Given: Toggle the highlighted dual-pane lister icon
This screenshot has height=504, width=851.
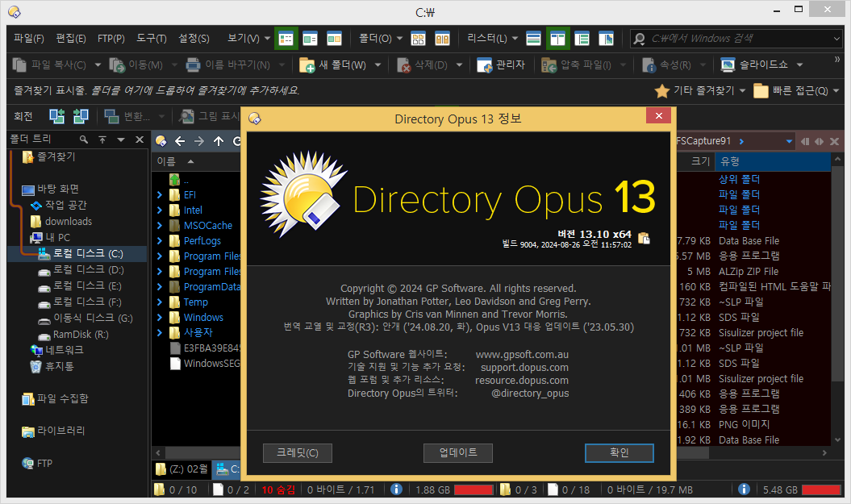Looking at the screenshot, I should coord(557,39).
